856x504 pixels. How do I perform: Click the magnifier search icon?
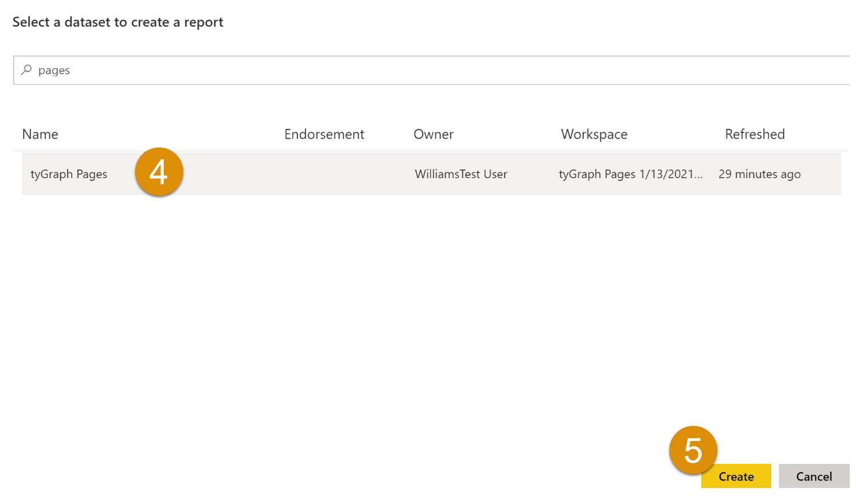point(26,70)
